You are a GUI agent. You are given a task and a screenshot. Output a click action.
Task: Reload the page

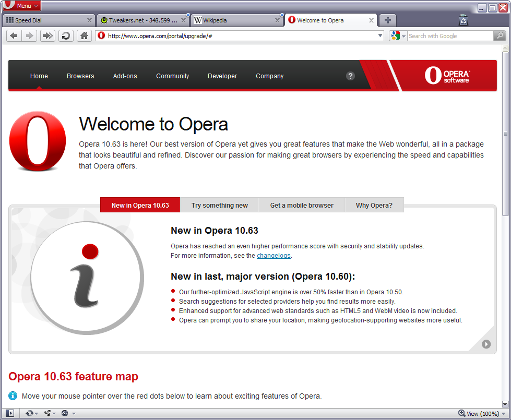point(66,36)
